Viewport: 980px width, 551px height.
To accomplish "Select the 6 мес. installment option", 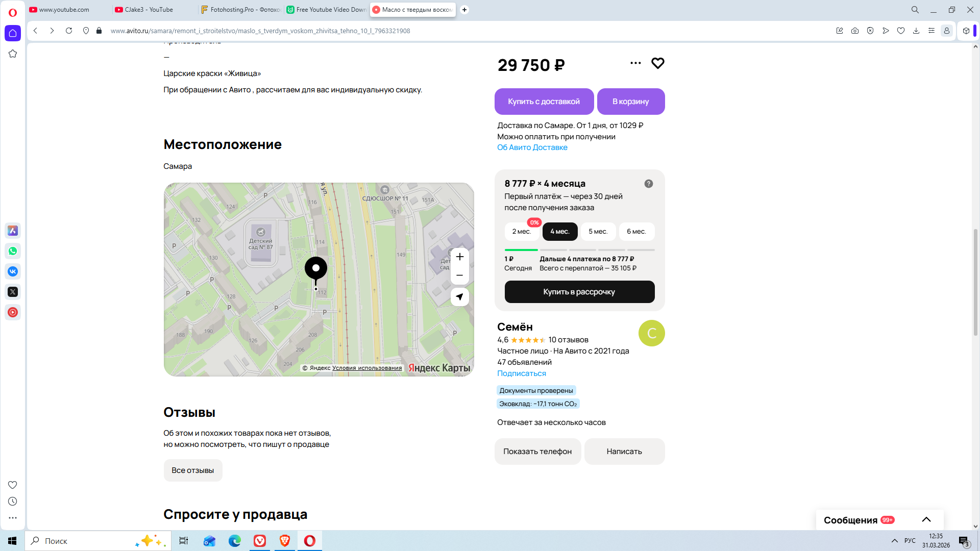I will pos(636,232).
